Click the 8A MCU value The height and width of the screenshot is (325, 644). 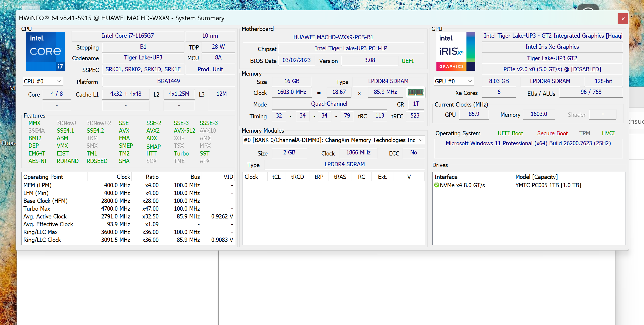218,58
